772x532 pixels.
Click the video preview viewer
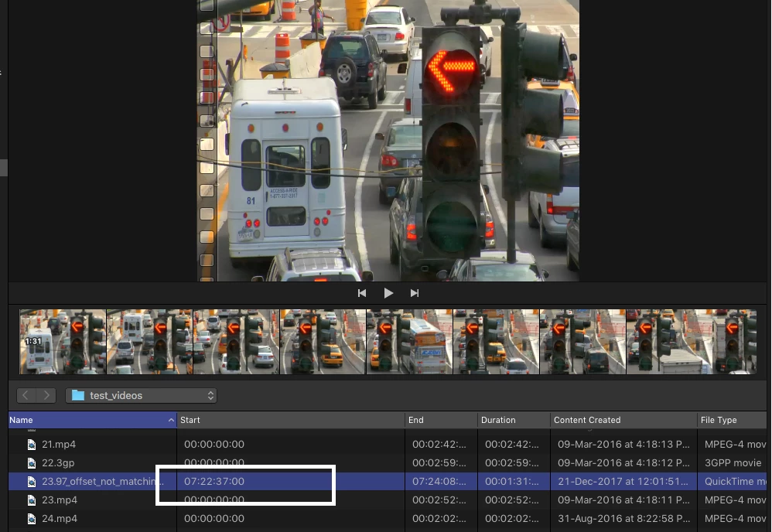coord(388,140)
